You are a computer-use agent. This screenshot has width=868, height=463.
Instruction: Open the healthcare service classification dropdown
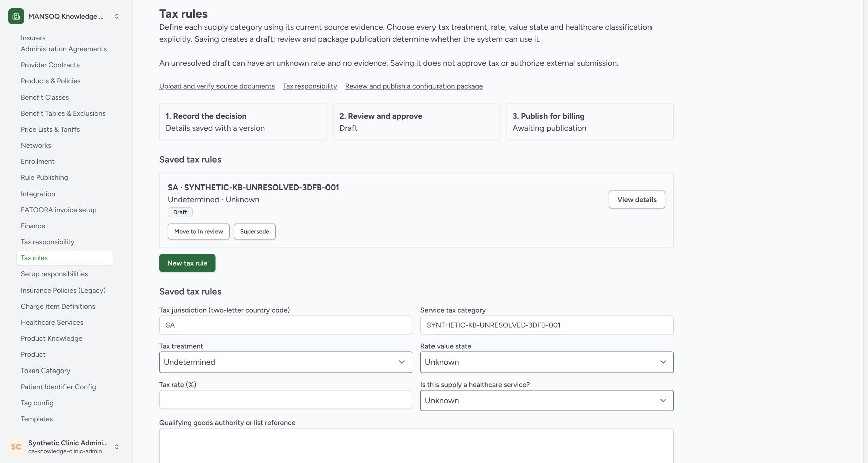click(x=547, y=400)
